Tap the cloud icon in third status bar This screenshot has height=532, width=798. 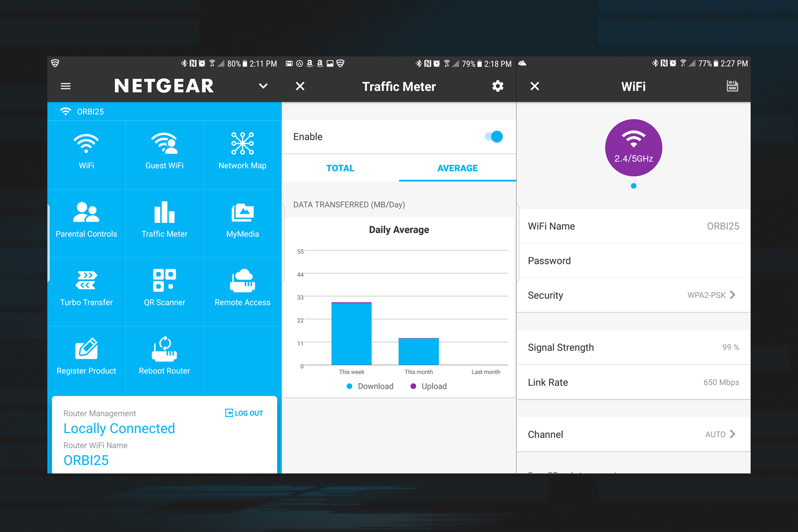522,63
